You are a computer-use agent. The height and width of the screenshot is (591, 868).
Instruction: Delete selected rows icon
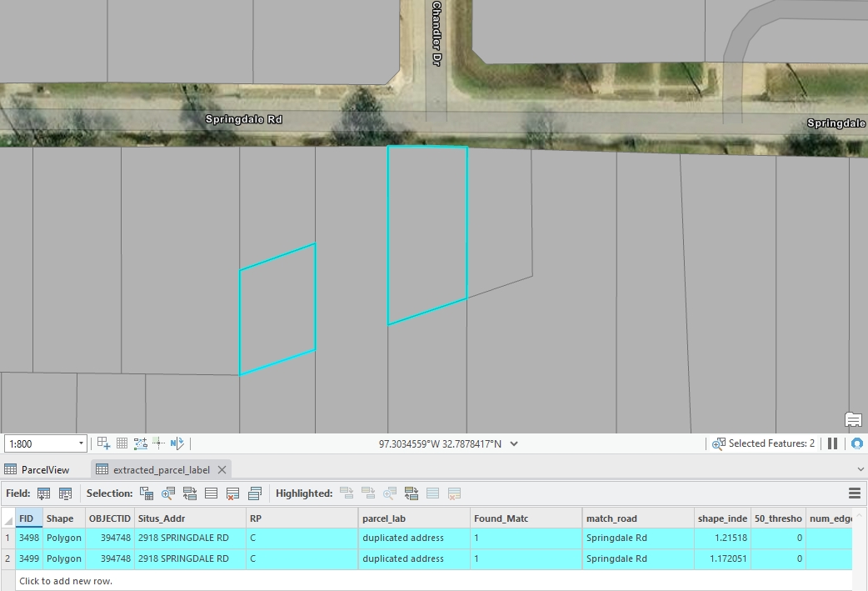click(233, 493)
